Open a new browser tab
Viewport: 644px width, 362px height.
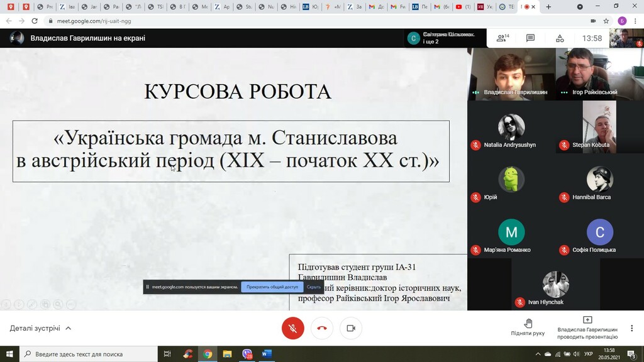click(x=548, y=7)
